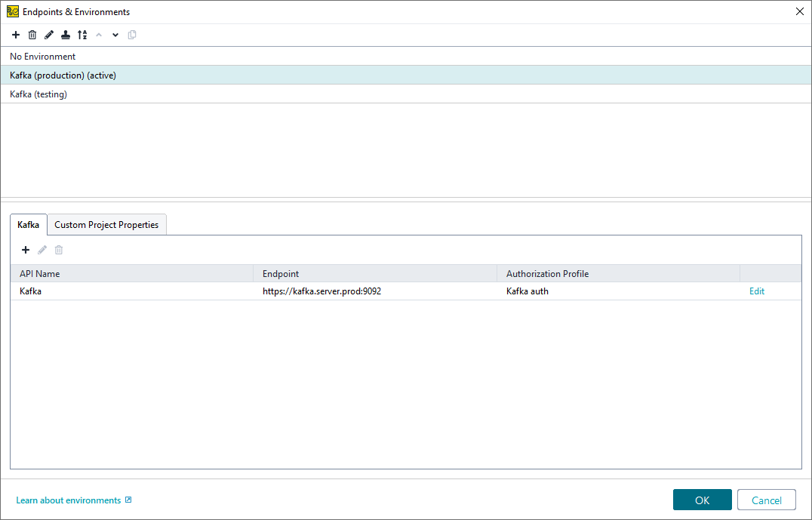
Task: Dismiss the dialog with the Cancel button
Action: [767, 500]
